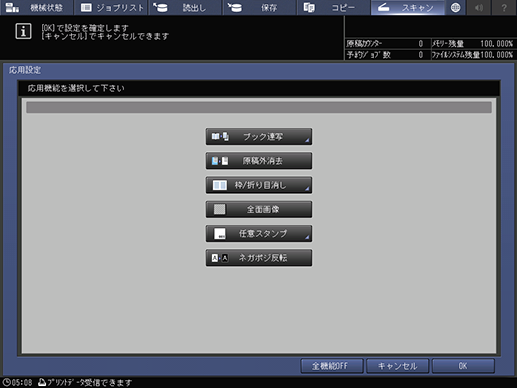
Task: Open help with the question mark icon
Action: coord(504,7)
